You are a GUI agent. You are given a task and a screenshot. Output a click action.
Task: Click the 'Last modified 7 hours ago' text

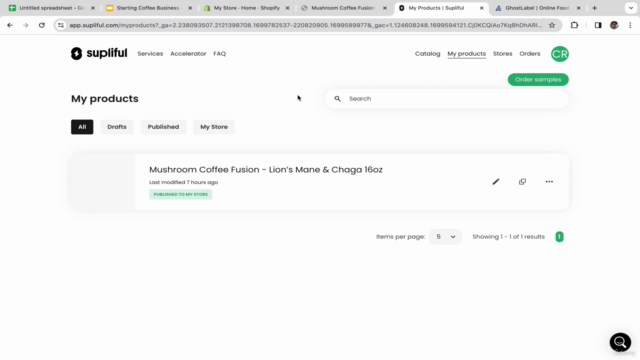click(183, 182)
